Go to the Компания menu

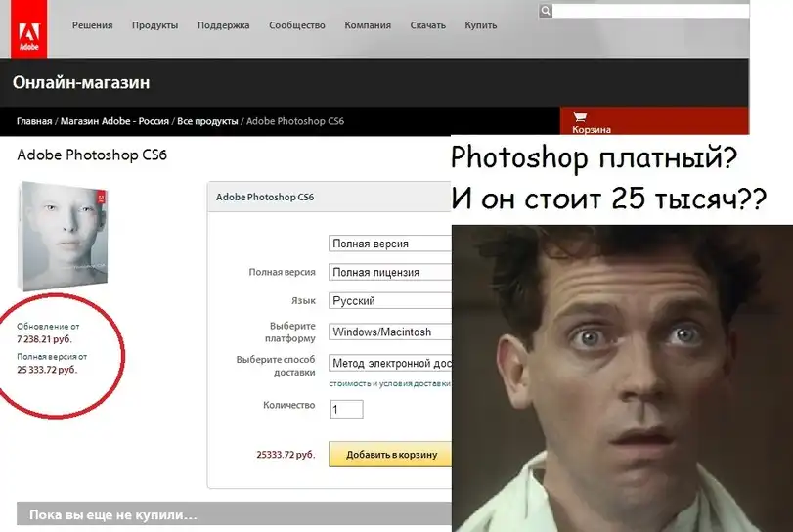[368, 25]
